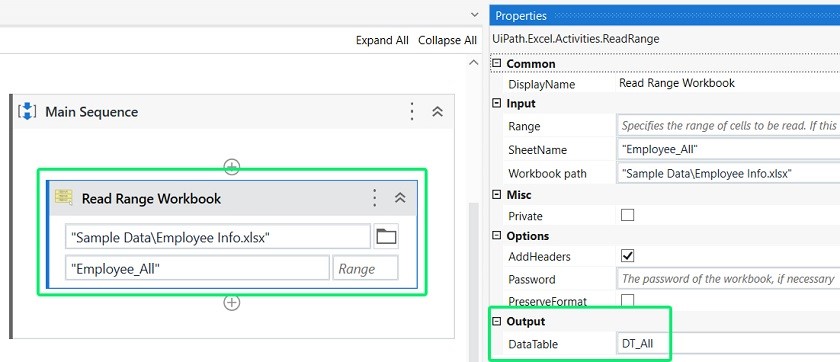Click the workbook path field in activity
Screen dimensions: 840x362
tap(218, 237)
